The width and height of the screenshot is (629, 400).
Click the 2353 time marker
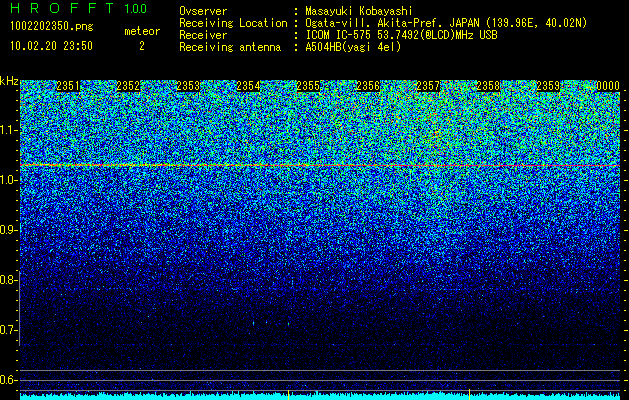188,86
